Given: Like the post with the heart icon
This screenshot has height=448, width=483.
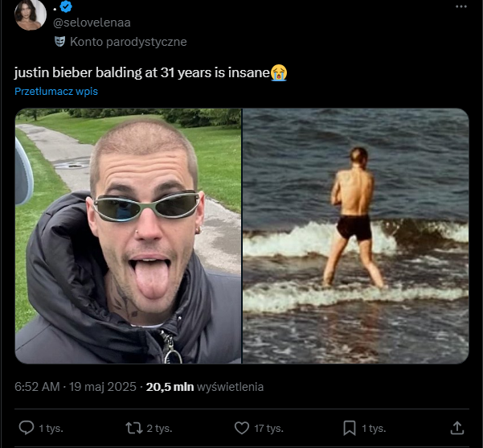Looking at the screenshot, I should coord(240,427).
